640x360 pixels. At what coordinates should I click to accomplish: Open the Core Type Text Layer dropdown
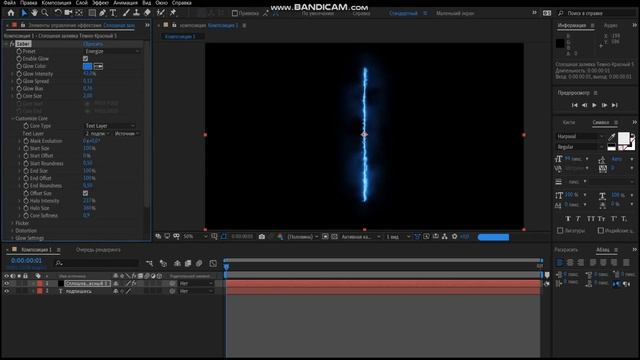point(110,126)
